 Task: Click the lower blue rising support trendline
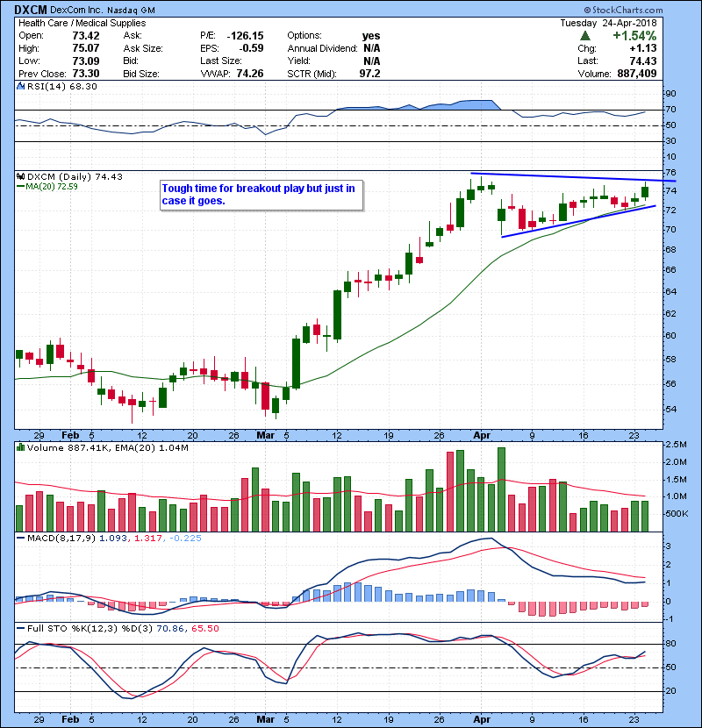pos(579,221)
